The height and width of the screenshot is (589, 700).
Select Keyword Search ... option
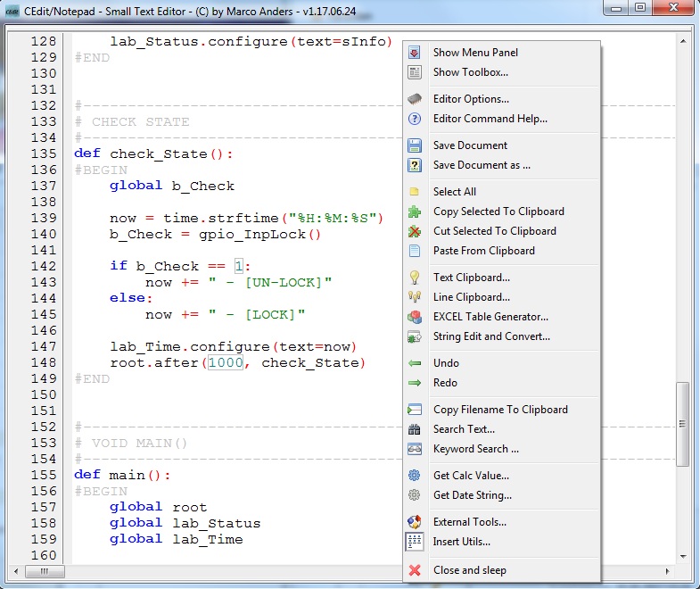coord(475,449)
